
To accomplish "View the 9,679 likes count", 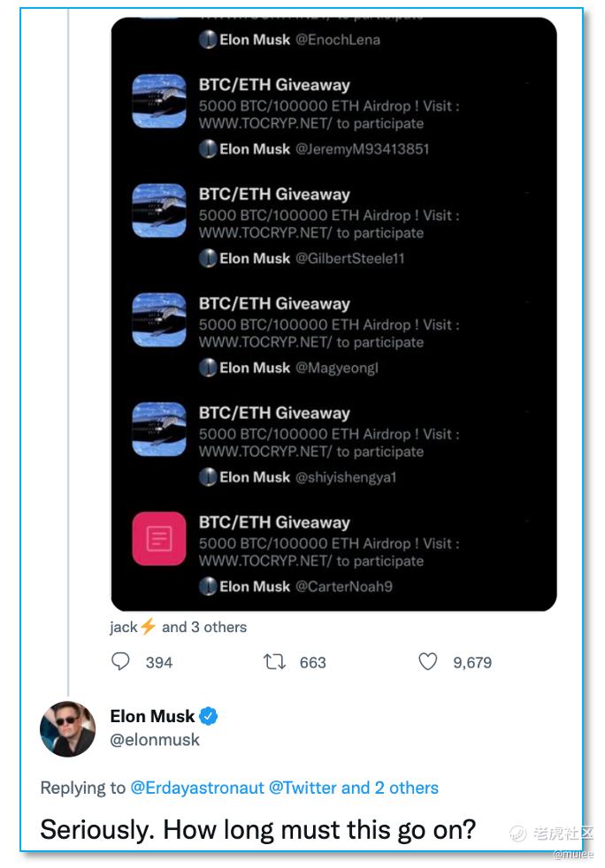I will (x=472, y=663).
